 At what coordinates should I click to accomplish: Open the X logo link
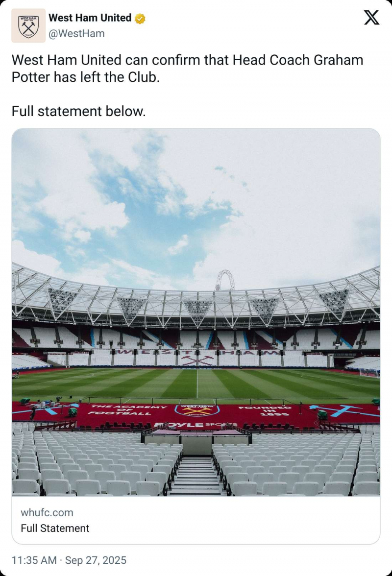click(371, 18)
